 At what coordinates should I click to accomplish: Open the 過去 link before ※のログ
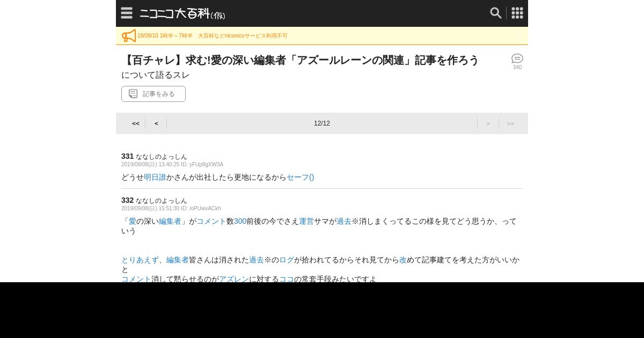[257, 260]
